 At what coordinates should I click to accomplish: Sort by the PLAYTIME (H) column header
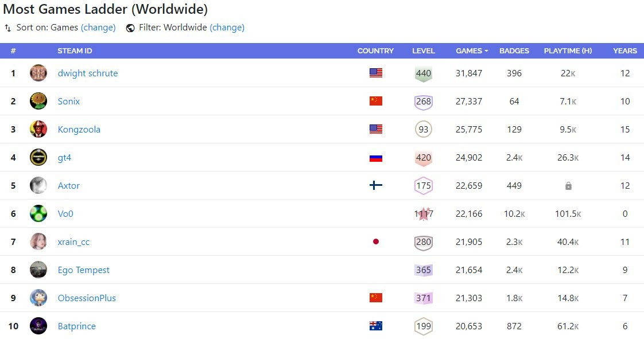(568, 51)
